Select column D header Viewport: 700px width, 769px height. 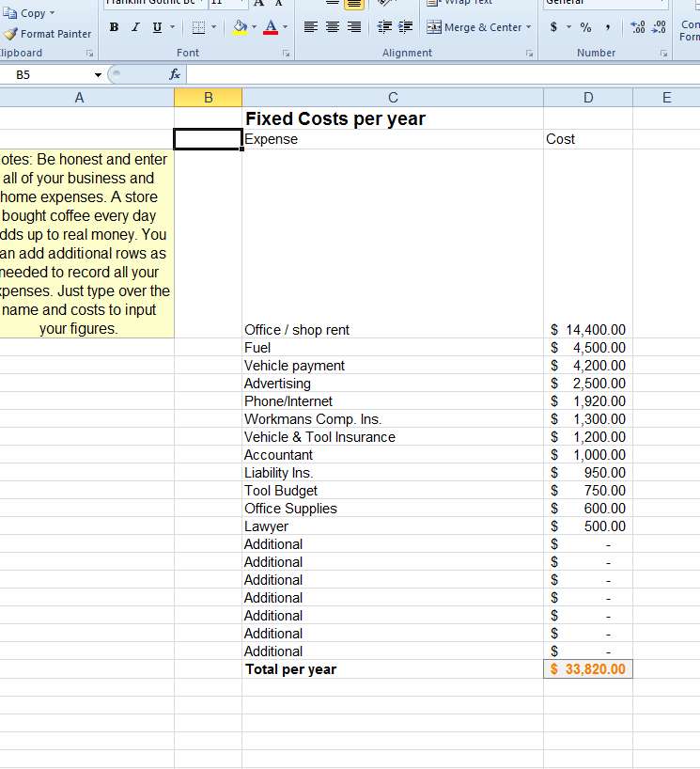588,97
